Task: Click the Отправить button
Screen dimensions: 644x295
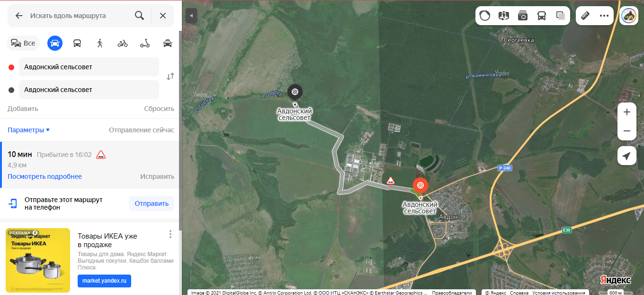Action: click(x=152, y=203)
